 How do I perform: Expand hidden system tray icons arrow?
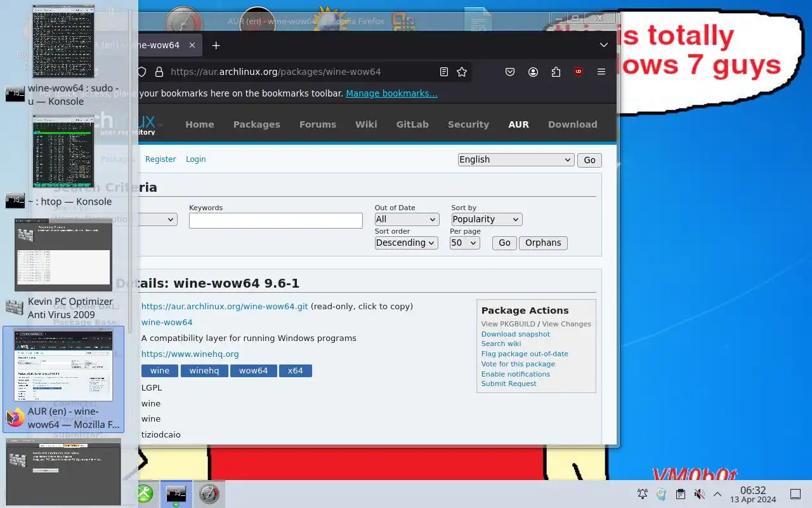tap(717, 494)
